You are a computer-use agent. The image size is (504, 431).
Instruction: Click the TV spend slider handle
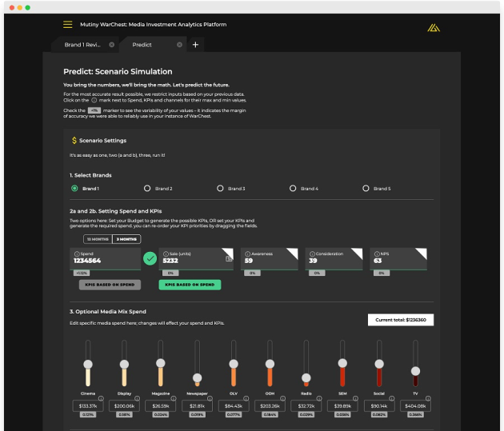pyautogui.click(x=415, y=371)
